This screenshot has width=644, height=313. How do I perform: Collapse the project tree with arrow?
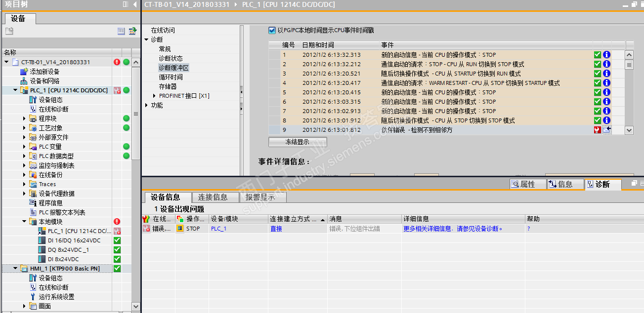click(x=135, y=4)
